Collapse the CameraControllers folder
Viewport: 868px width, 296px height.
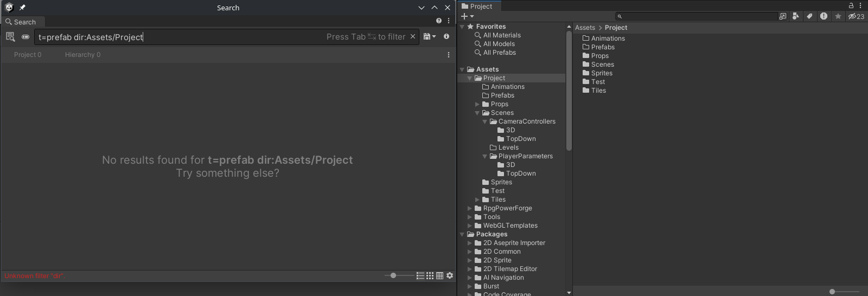tap(485, 121)
